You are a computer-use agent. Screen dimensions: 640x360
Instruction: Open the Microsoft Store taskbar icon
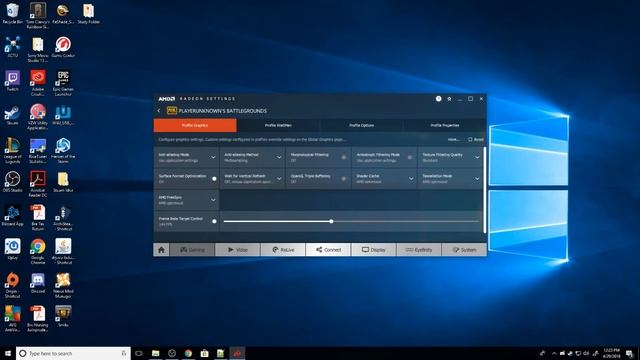[x=204, y=353]
